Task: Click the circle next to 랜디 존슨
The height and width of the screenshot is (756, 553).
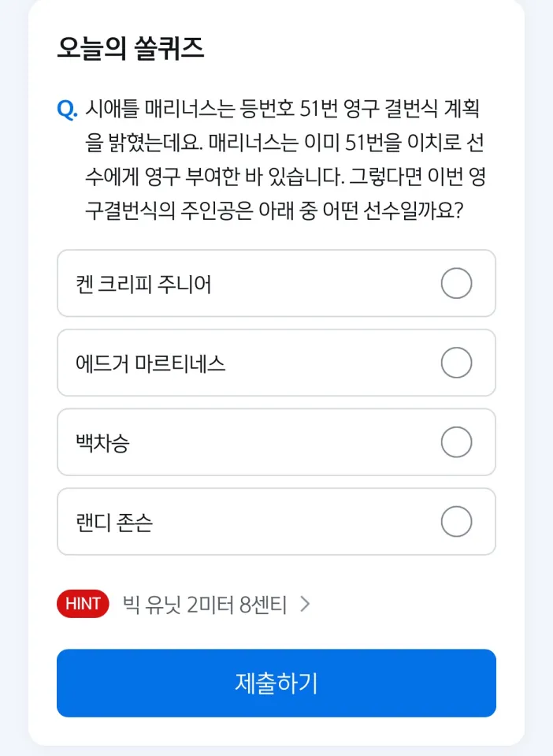Action: pos(457,521)
